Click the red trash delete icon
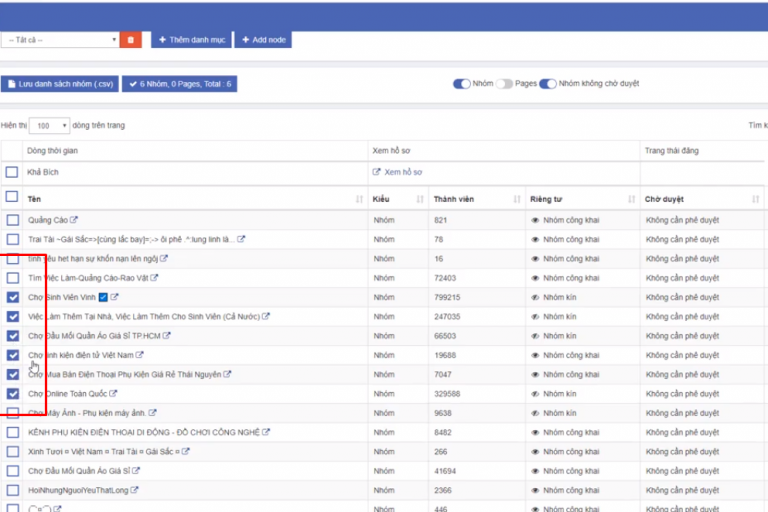768x512 pixels. tap(131, 40)
